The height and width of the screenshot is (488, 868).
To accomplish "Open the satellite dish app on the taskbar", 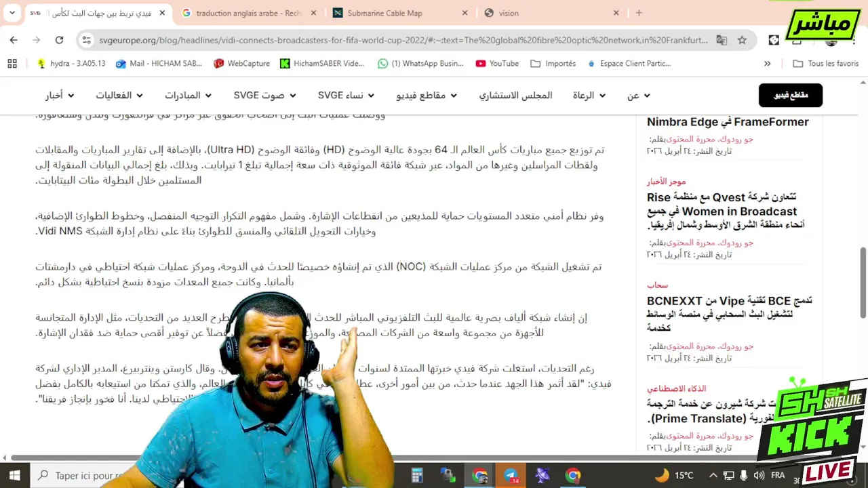I will click(x=542, y=475).
